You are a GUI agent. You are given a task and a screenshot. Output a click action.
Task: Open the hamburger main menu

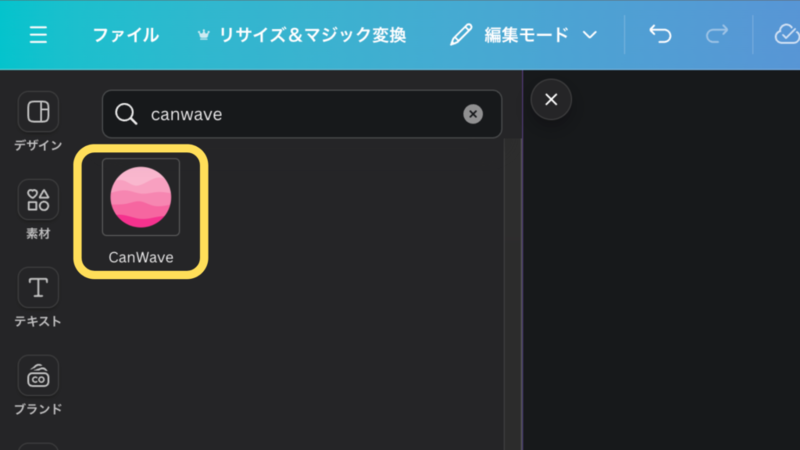38,35
